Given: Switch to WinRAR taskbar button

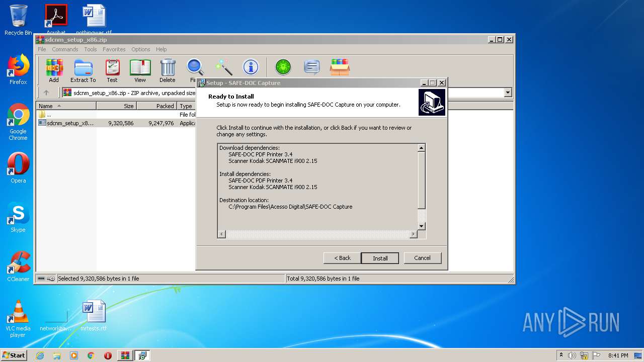Looking at the screenshot, I should 125,355.
